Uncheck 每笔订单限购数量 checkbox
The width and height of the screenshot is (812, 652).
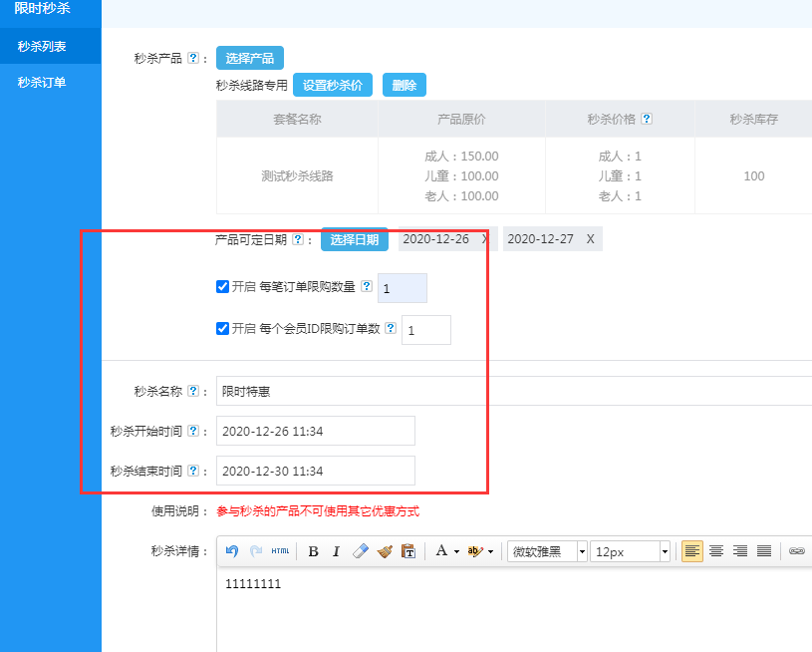pos(222,287)
